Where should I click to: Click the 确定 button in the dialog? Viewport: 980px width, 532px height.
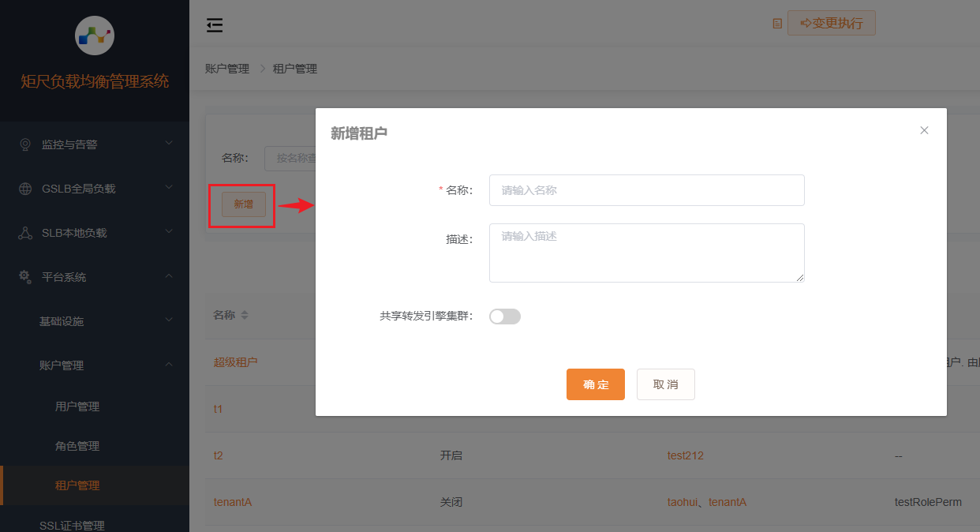pos(595,384)
